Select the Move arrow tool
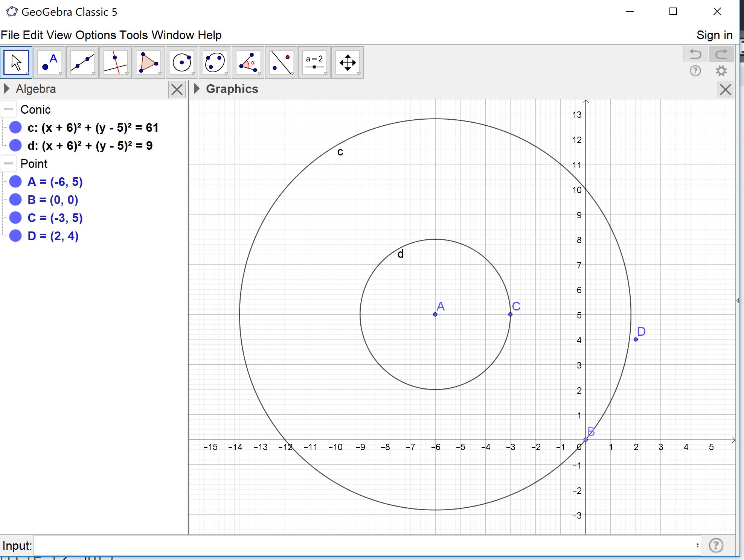The image size is (744, 560). (16, 62)
